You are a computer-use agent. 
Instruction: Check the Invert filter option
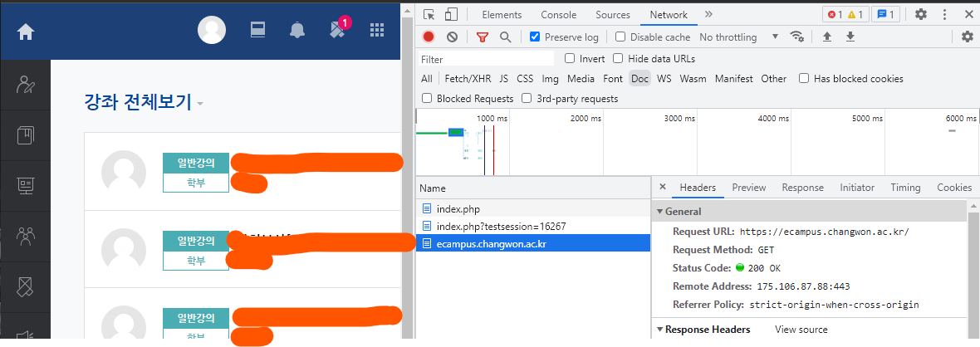[x=570, y=58]
